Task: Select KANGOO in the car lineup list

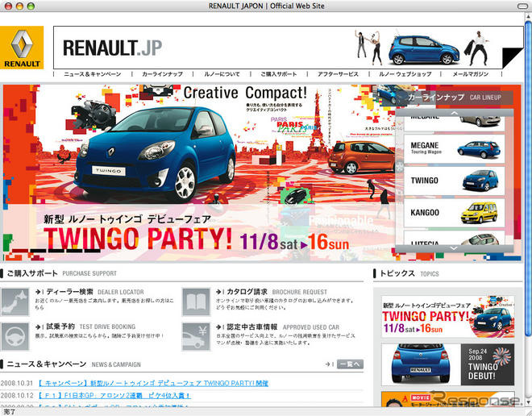Action: click(x=455, y=213)
